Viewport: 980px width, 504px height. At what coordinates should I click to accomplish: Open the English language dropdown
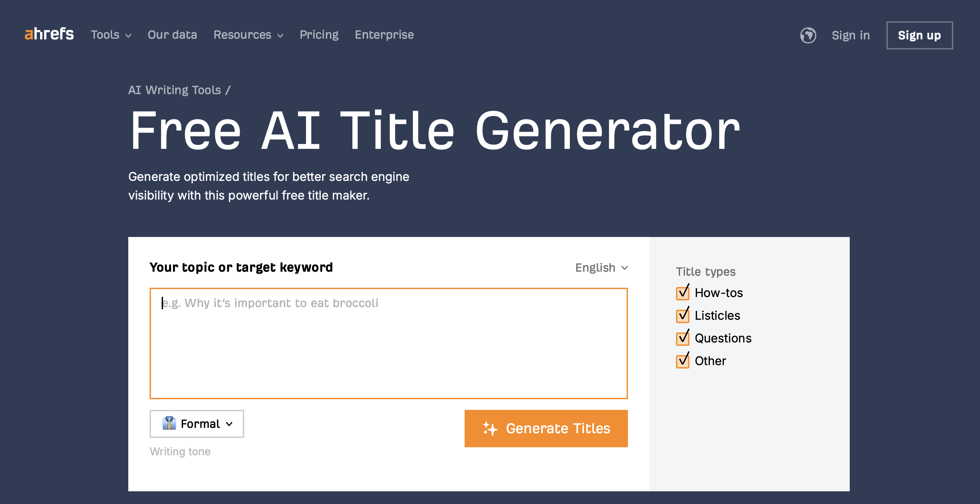601,268
